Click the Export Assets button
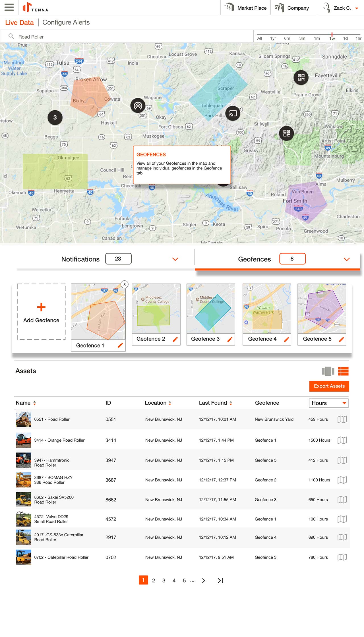364x637 pixels. (329, 386)
